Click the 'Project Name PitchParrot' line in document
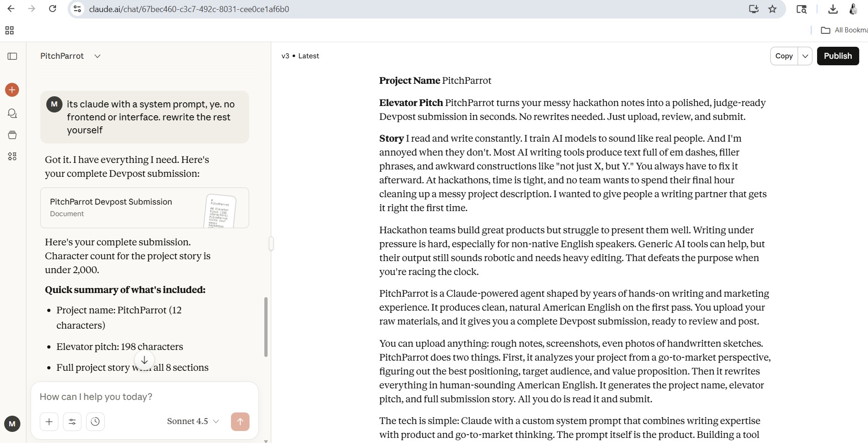Screen dimensions: 868x443 click(435, 81)
